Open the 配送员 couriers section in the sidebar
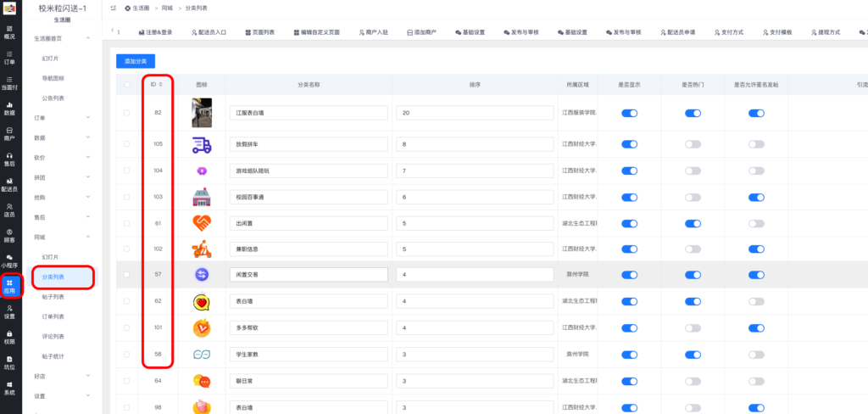The width and height of the screenshot is (868, 414). (x=9, y=185)
